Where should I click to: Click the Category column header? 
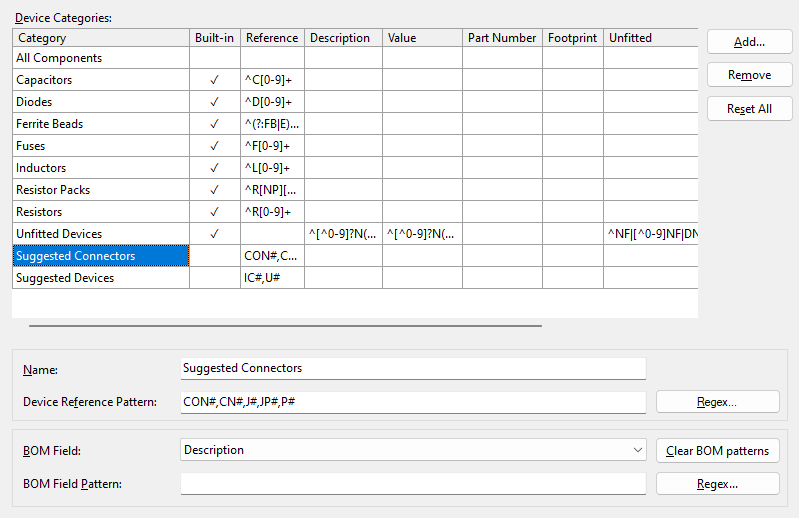point(100,38)
